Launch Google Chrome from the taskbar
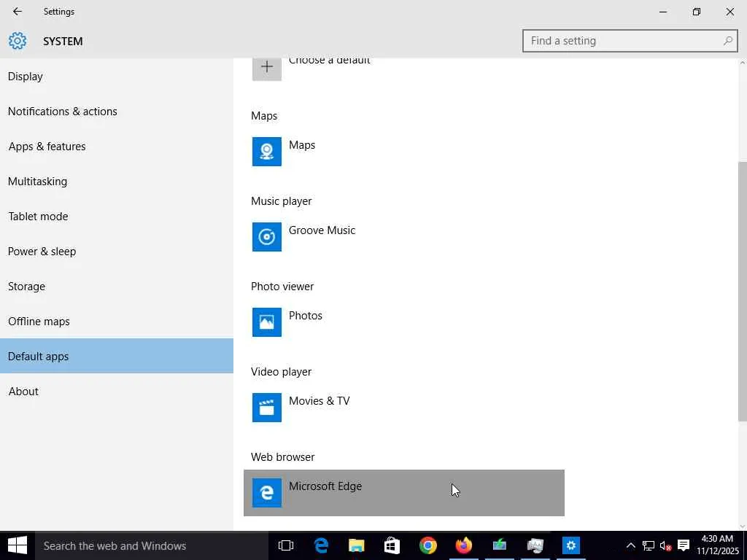Screen dimensions: 747x560 [x=427, y=545]
